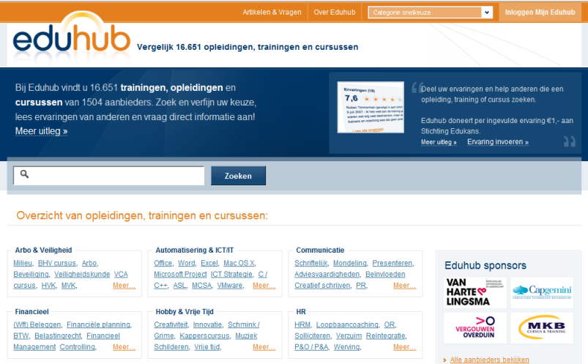Open the BTW link

pos(21,336)
